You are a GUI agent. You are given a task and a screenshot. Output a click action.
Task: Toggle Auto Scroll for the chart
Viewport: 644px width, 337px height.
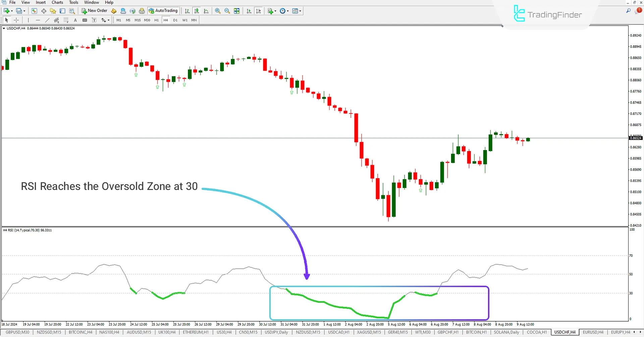tap(249, 11)
